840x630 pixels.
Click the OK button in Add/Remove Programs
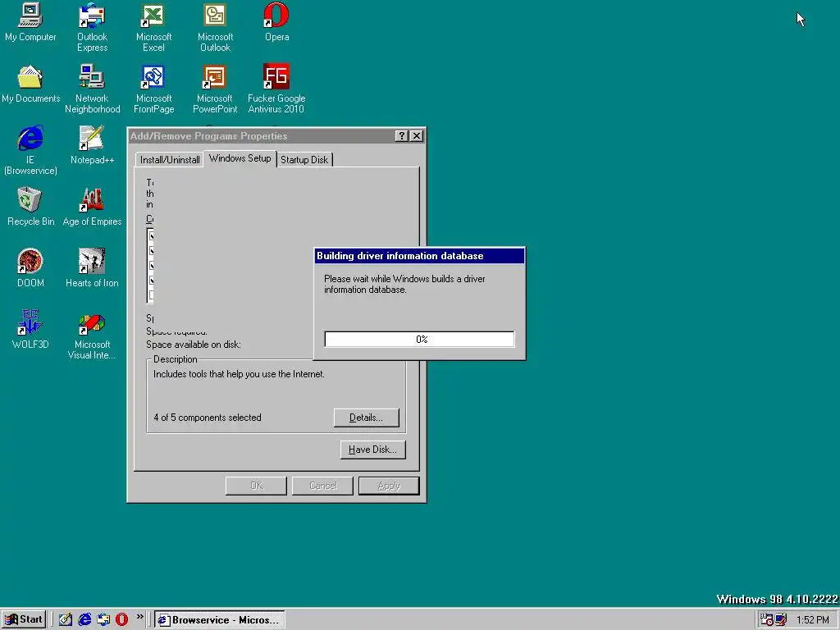(256, 486)
